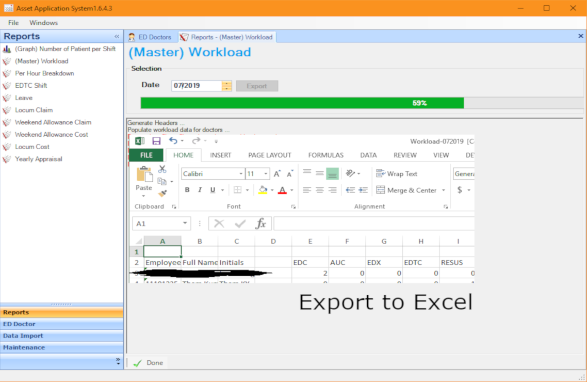This screenshot has width=588, height=382.
Task: Collapse the Reports side panel
Action: pyautogui.click(x=117, y=37)
